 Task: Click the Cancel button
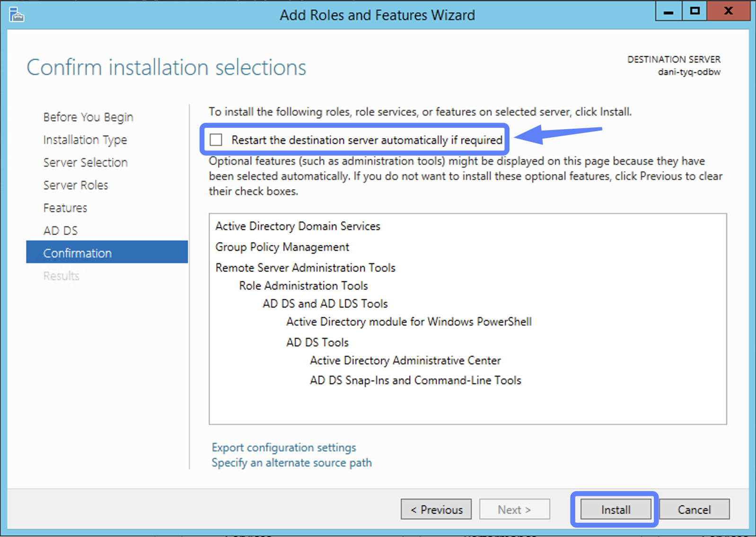point(694,510)
